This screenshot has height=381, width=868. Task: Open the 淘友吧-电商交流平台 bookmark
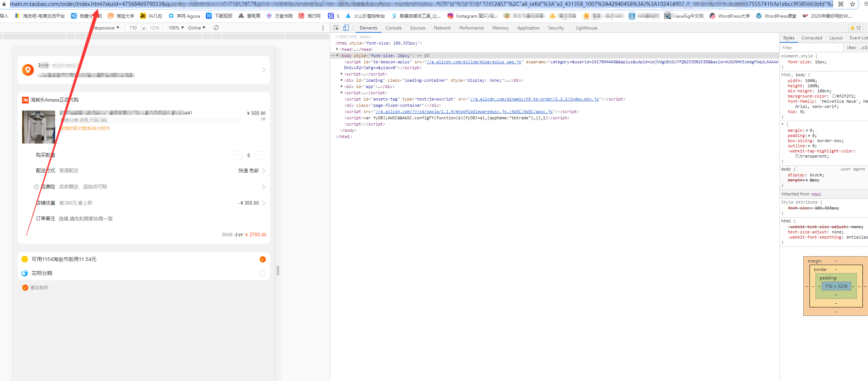click(x=40, y=16)
